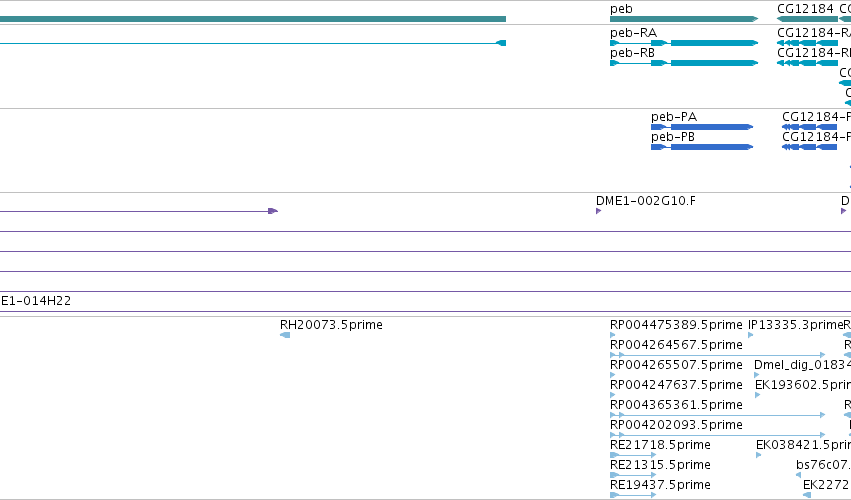851x500 pixels.
Task: Click the RP004202093.5prime label
Action: [676, 425]
